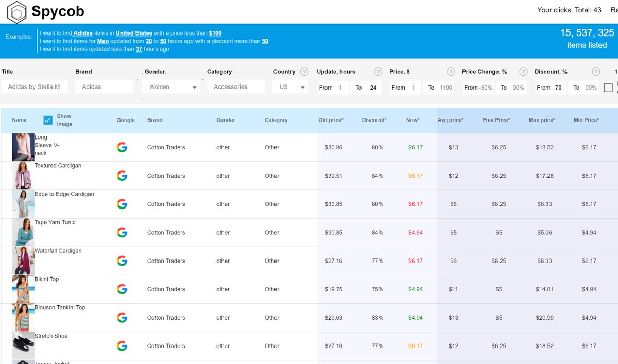Click the 75% discount cell
The height and width of the screenshot is (364, 618).
pos(377,289)
